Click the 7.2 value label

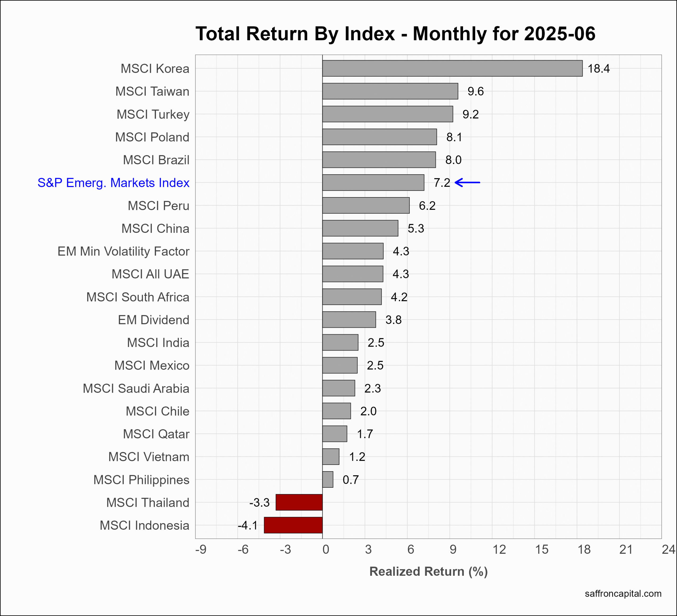pyautogui.click(x=442, y=183)
